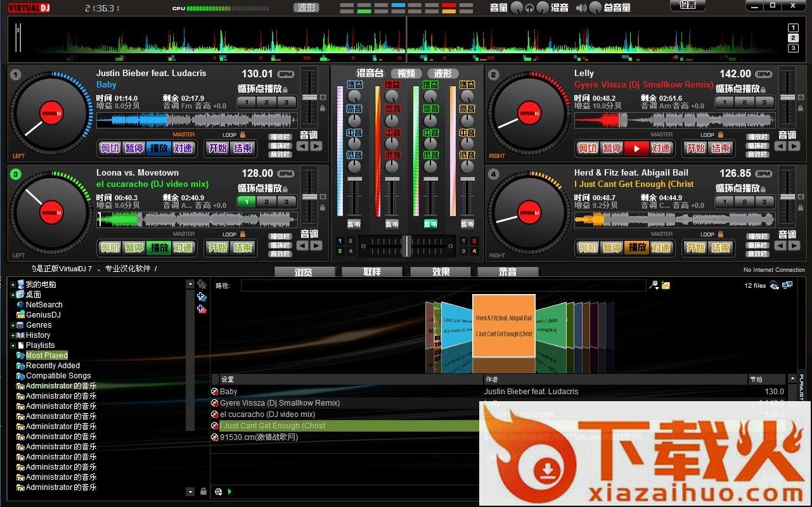Switch mixer panel to 视频 tab

point(406,74)
